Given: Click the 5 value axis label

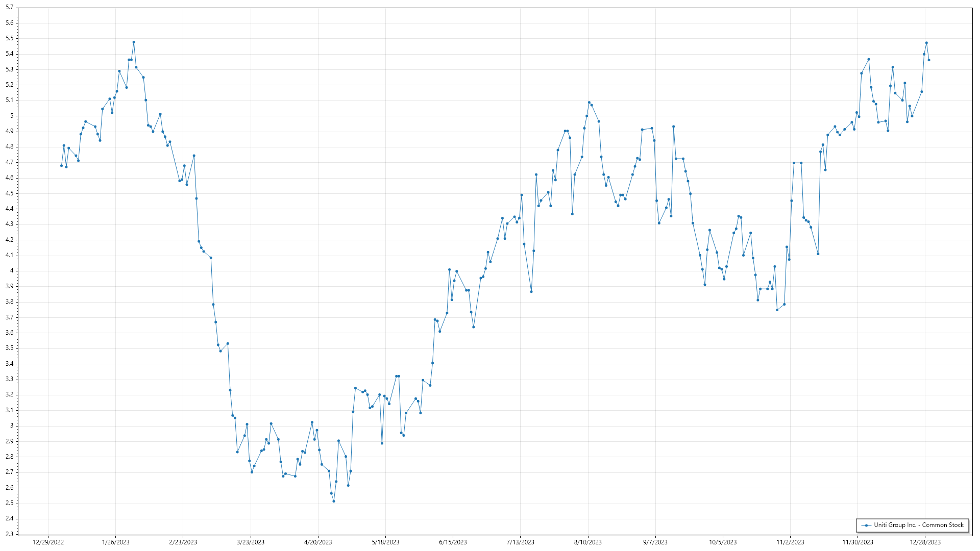Looking at the screenshot, I should tap(12, 116).
